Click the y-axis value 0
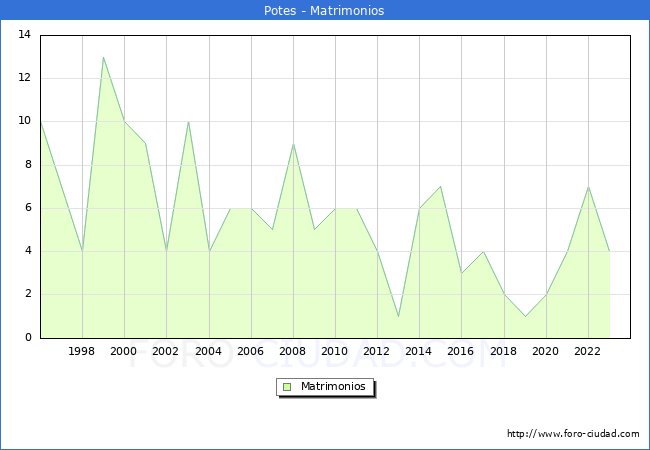The image size is (650, 450). pyautogui.click(x=28, y=337)
